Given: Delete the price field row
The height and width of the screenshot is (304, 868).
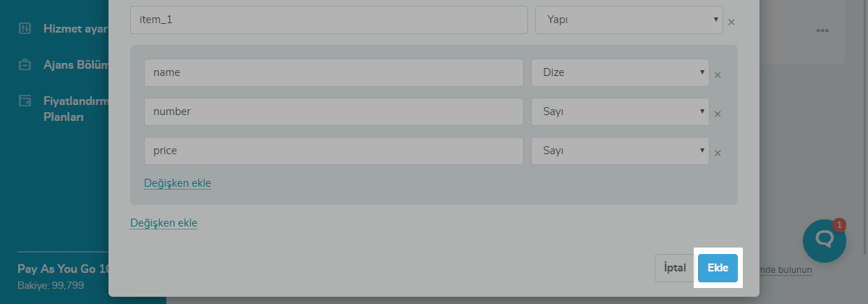Looking at the screenshot, I should [x=718, y=153].
